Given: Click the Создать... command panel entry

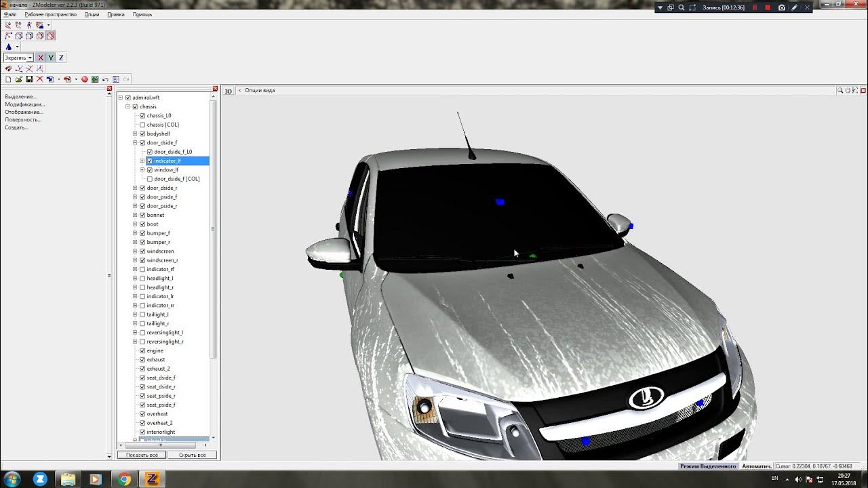Looking at the screenshot, I should coord(16,127).
